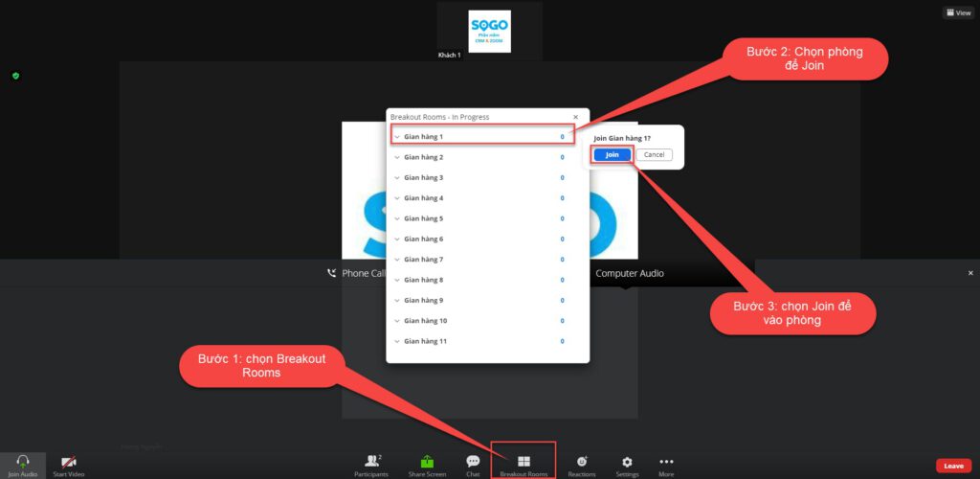This screenshot has width=980, height=479.
Task: Click the green encryption shield icon
Action: coord(15,76)
